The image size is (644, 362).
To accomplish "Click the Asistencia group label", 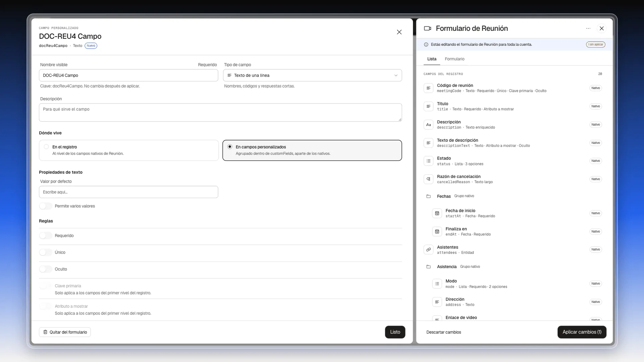I will pyautogui.click(x=447, y=267).
